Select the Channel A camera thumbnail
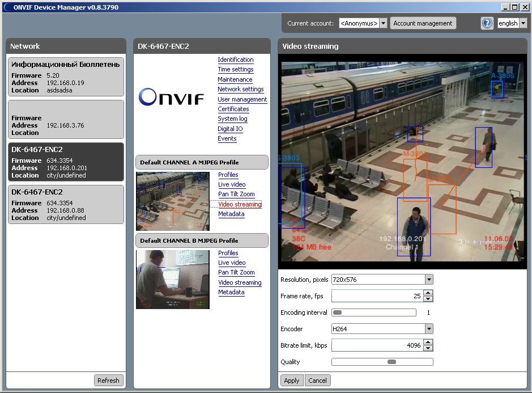 (x=173, y=201)
